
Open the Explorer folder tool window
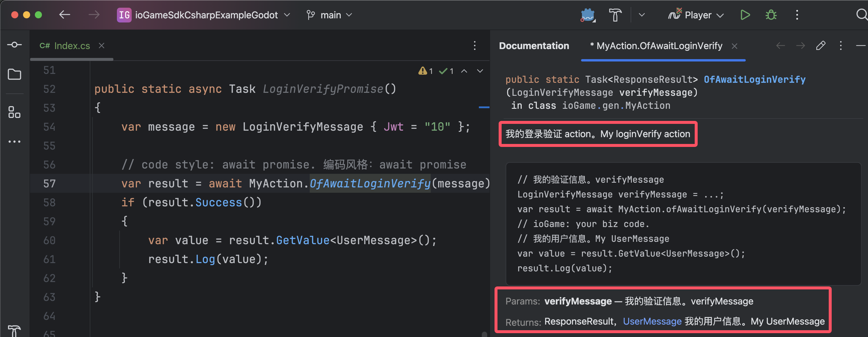click(14, 74)
